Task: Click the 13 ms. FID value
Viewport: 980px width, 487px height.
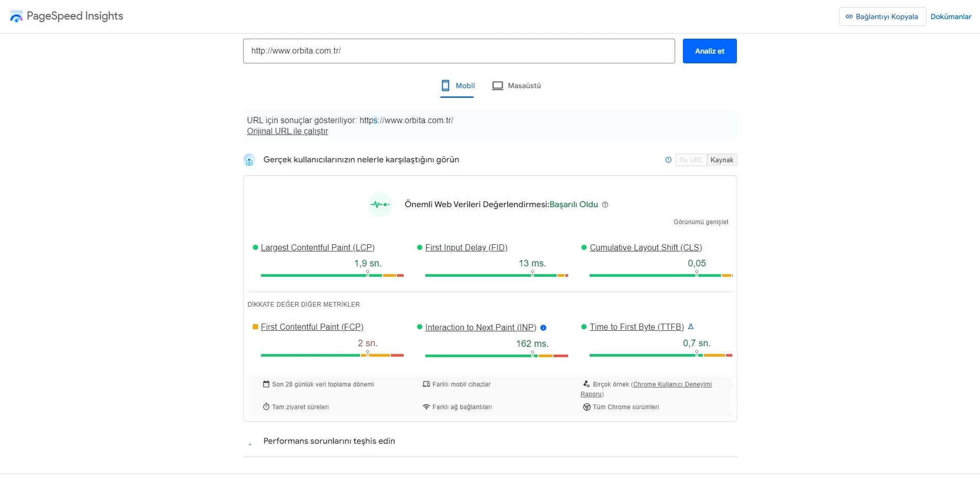Action: pos(532,263)
